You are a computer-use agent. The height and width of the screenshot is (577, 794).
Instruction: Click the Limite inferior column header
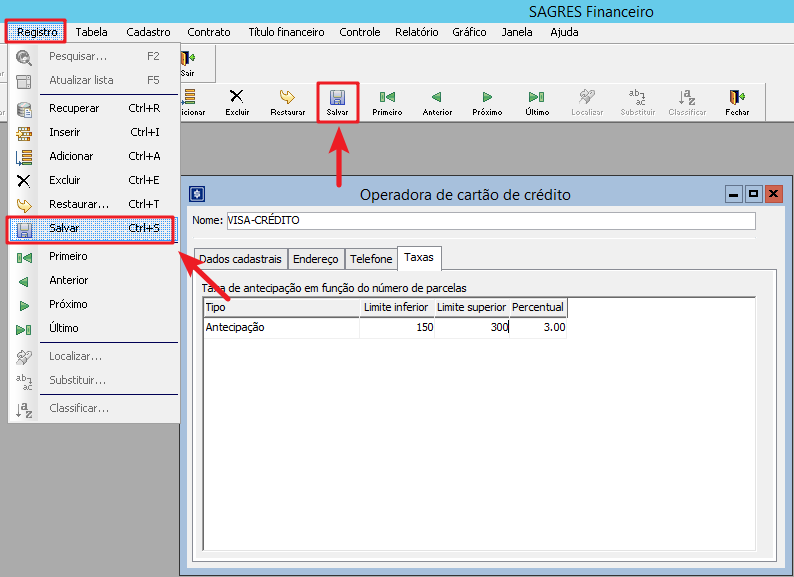(x=397, y=307)
